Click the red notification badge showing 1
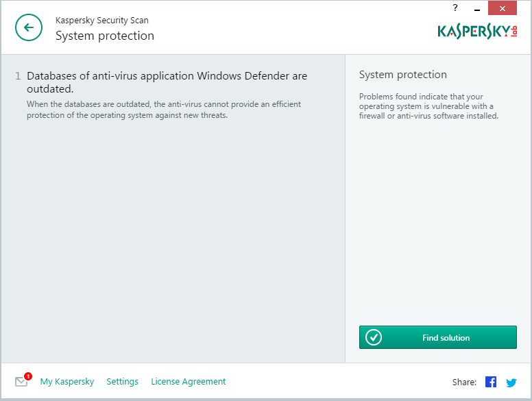The width and height of the screenshot is (532, 401). (28, 376)
